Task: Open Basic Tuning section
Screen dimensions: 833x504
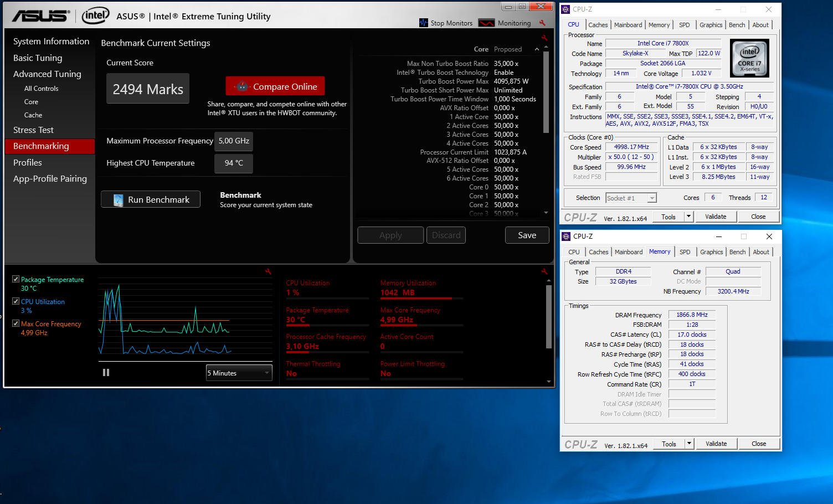Action: coord(38,58)
